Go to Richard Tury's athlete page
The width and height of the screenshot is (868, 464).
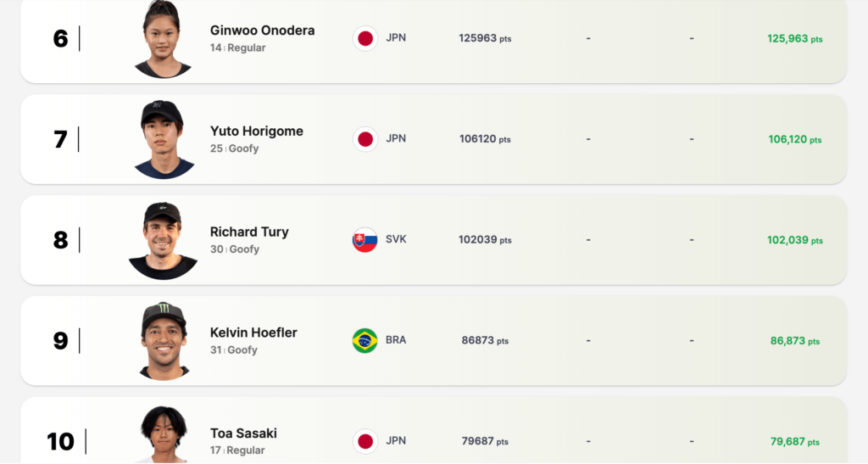click(249, 232)
